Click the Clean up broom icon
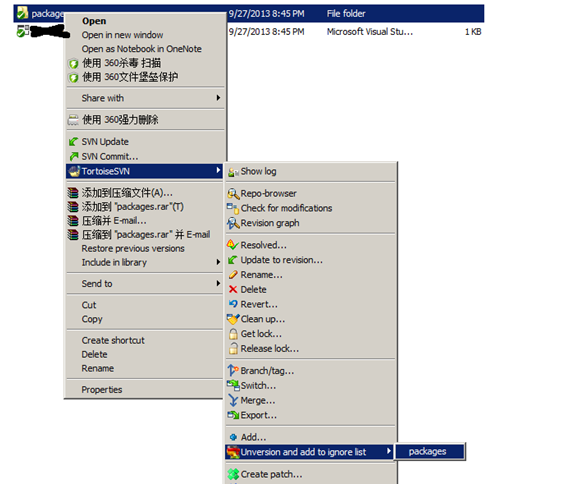 tap(233, 319)
